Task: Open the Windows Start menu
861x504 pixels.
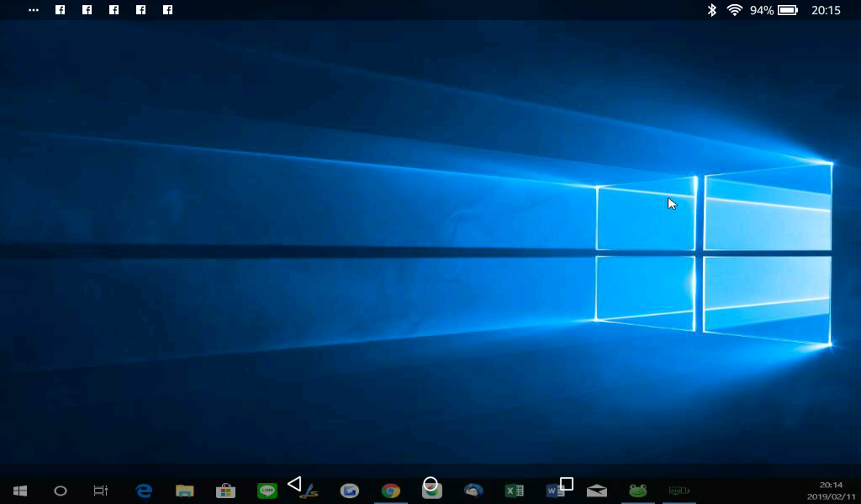Action: point(19,491)
